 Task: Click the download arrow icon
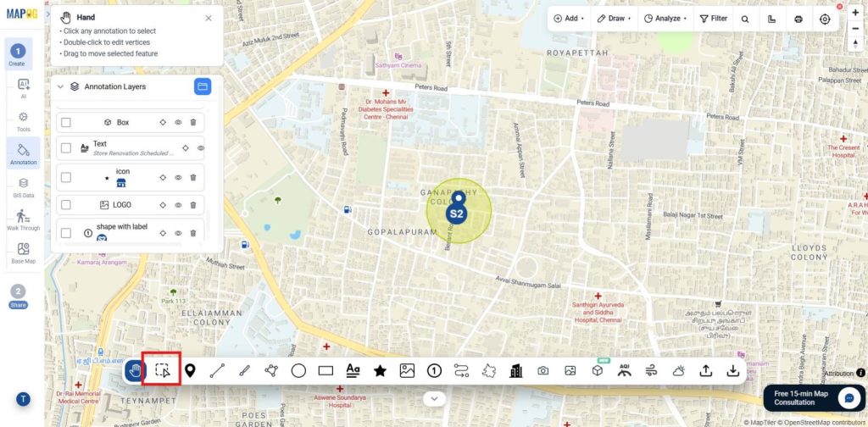click(733, 370)
